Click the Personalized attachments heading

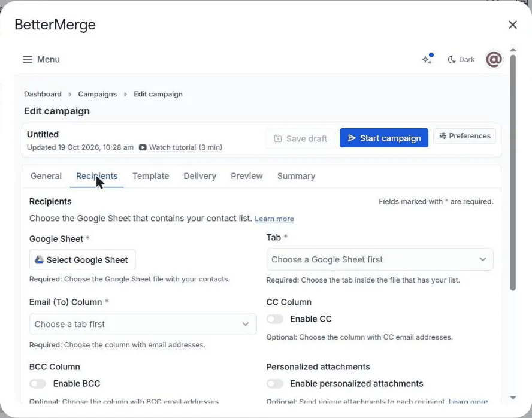point(318,367)
